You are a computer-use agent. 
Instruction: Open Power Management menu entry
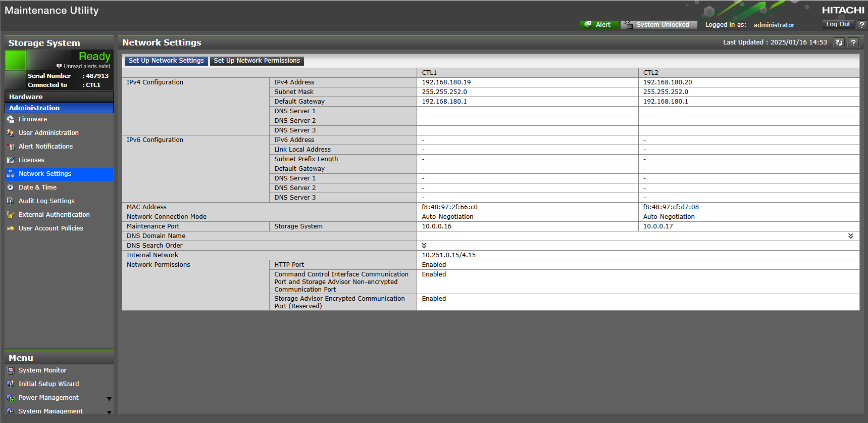tap(48, 398)
